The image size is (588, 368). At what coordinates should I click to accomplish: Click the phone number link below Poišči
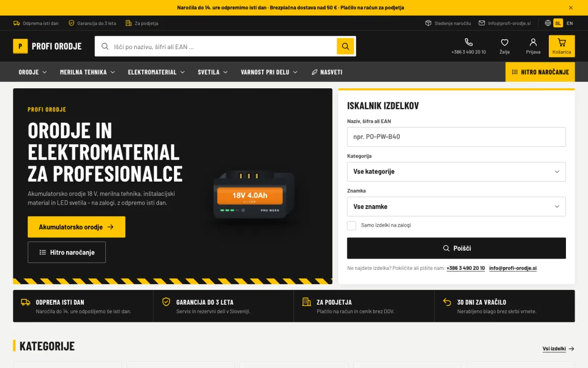[x=466, y=268]
